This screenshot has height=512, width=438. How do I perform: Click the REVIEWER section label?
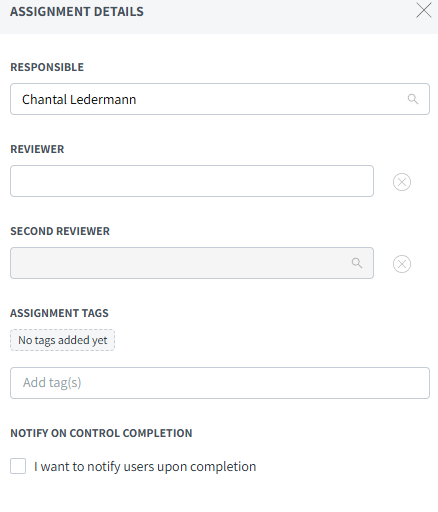(x=37, y=149)
